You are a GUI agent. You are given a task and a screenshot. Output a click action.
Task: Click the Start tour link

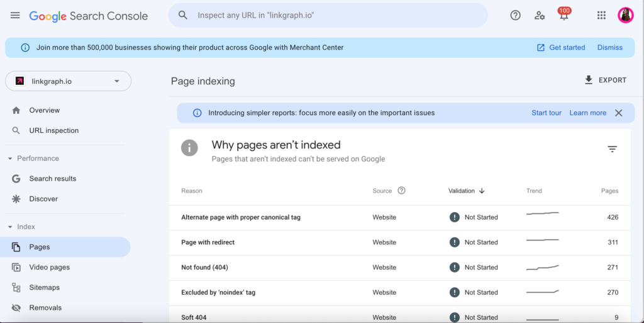[x=546, y=113]
